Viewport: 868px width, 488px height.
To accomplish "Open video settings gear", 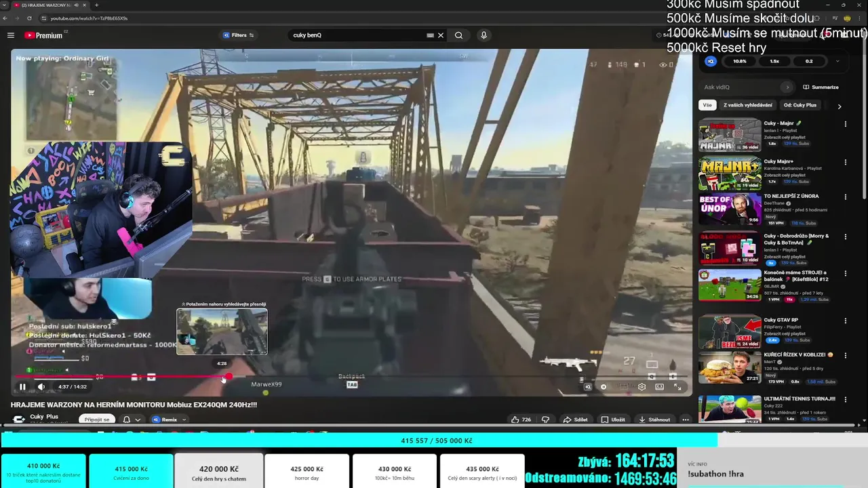I will click(642, 387).
